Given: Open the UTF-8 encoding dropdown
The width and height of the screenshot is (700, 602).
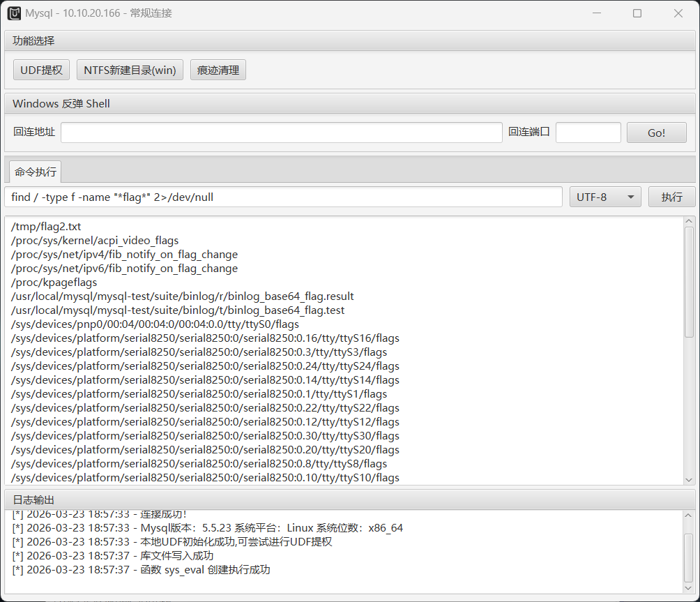Looking at the screenshot, I should tap(605, 197).
